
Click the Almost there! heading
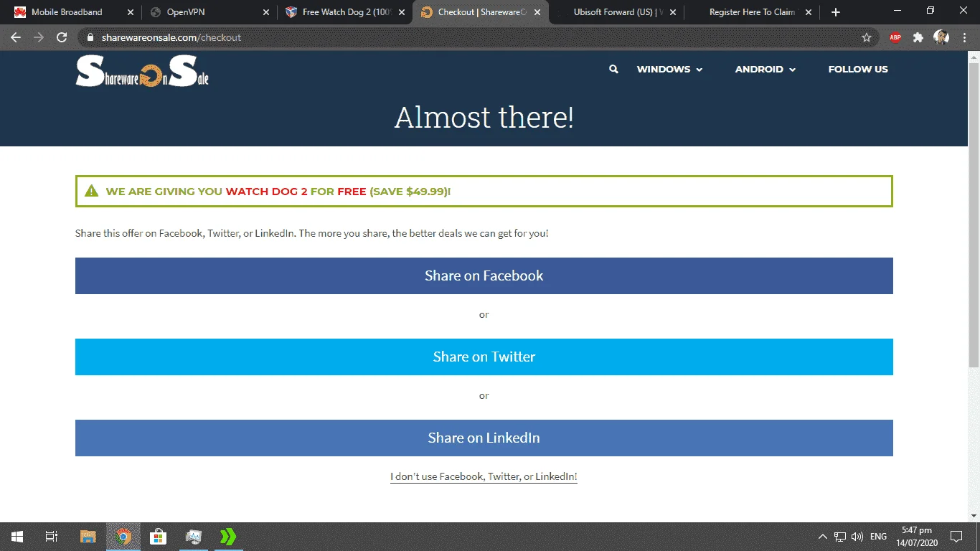[x=484, y=117]
